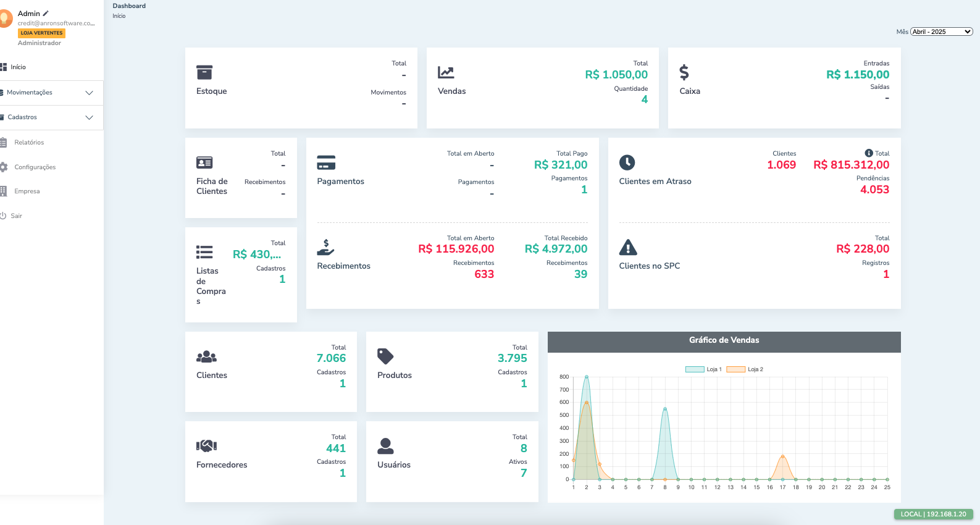
Task: Click the LOCAL 192.168.1.20 status badge
Action: pos(933,514)
